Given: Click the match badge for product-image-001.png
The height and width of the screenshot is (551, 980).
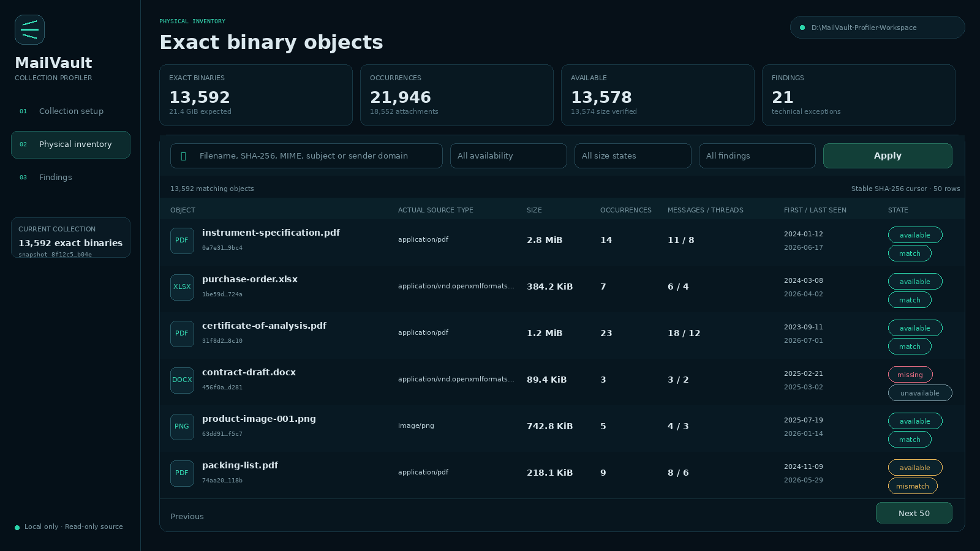Looking at the screenshot, I should coord(910,440).
